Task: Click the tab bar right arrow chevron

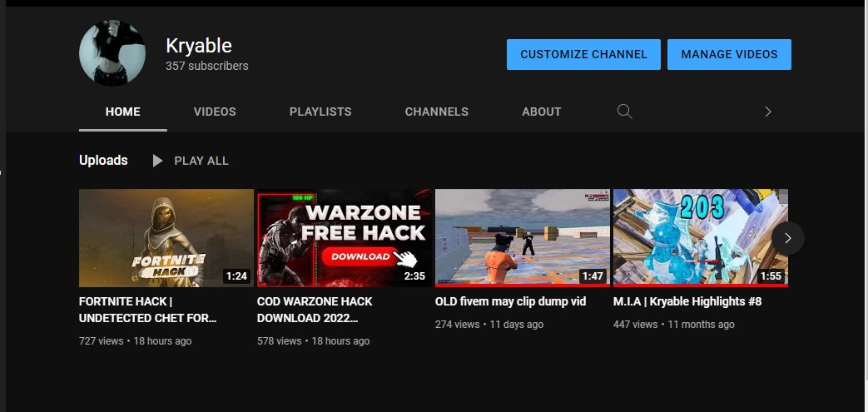Action: [x=767, y=112]
